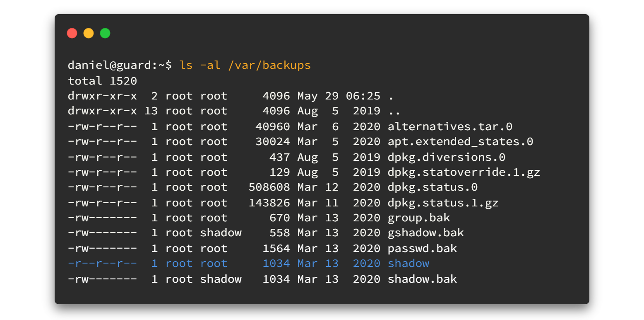Click the "total 1520" output line
The image size is (644, 320).
click(x=102, y=80)
